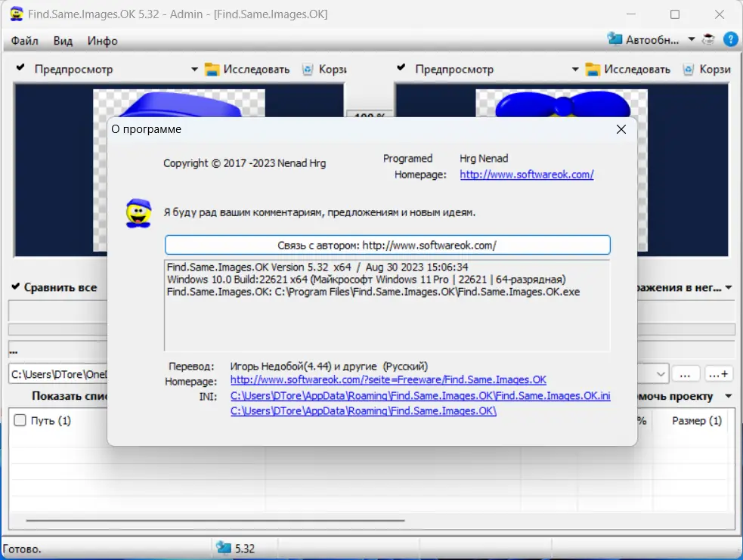
Task: Expand the Автообн... dropdown arrow
Action: 692,39
